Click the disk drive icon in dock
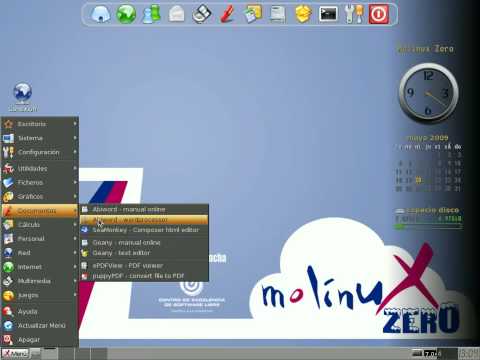The width and height of the screenshot is (480, 360). pyautogui.click(x=202, y=14)
